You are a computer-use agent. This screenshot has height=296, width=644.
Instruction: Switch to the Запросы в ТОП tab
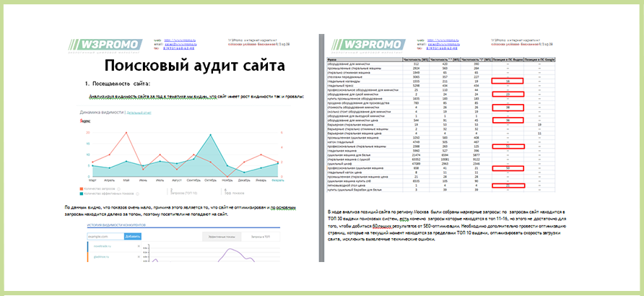click(261, 237)
